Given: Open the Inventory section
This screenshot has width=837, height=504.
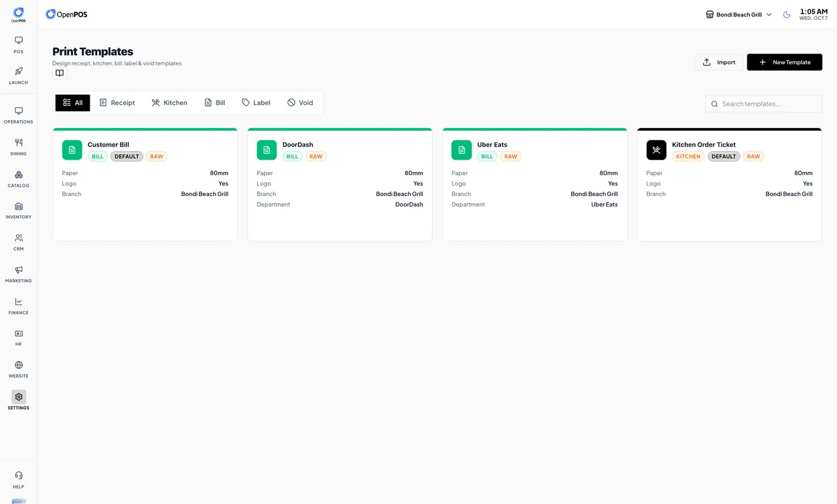Looking at the screenshot, I should pyautogui.click(x=18, y=210).
